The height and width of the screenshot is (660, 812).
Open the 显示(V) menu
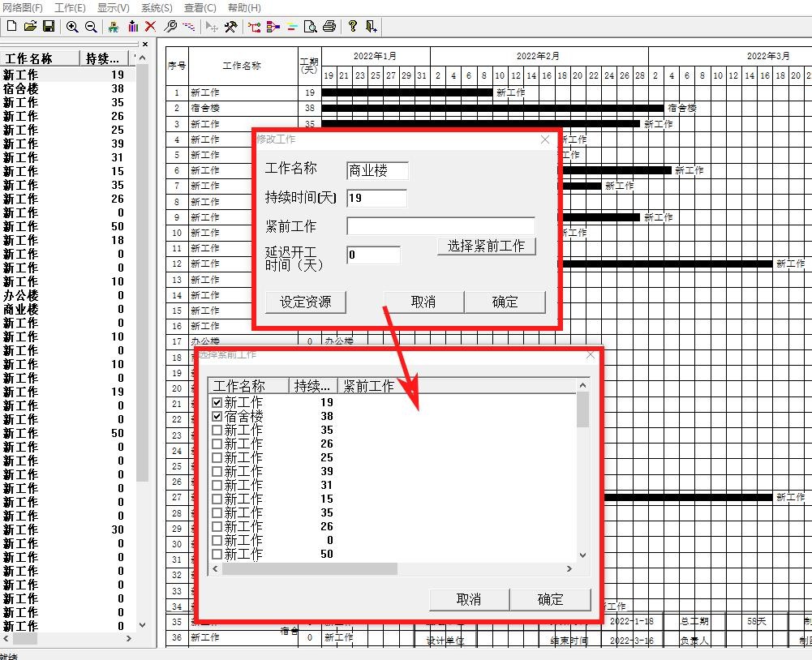[x=114, y=7]
